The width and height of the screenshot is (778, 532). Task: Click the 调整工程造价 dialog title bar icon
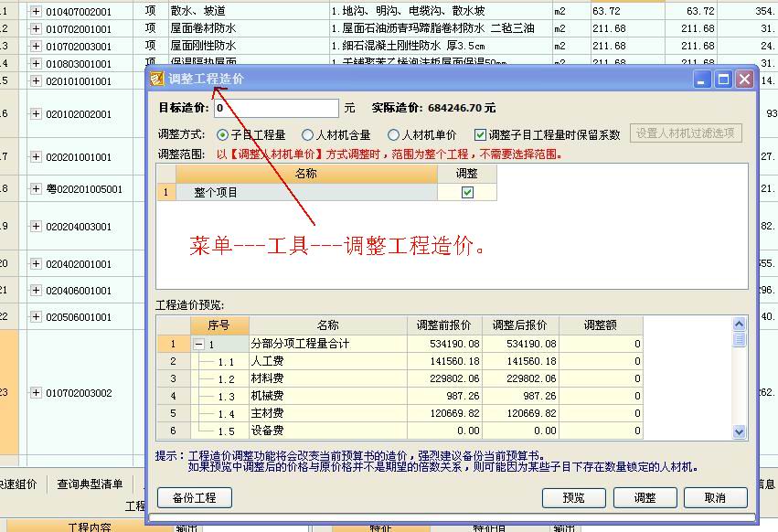[x=159, y=79]
